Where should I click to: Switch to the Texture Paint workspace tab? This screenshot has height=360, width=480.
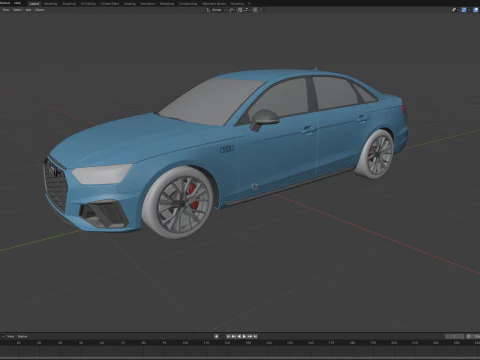click(110, 4)
